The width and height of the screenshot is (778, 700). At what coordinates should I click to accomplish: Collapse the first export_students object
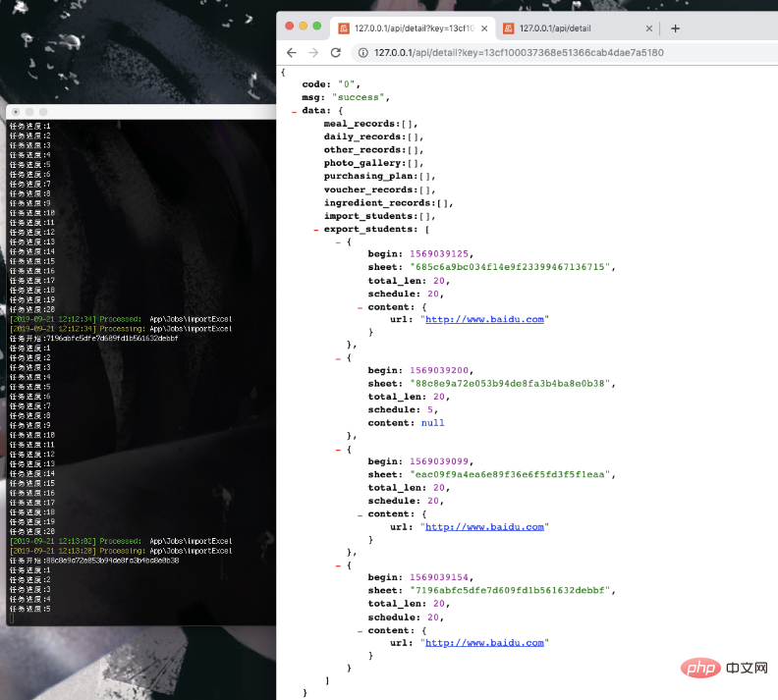pos(337,242)
